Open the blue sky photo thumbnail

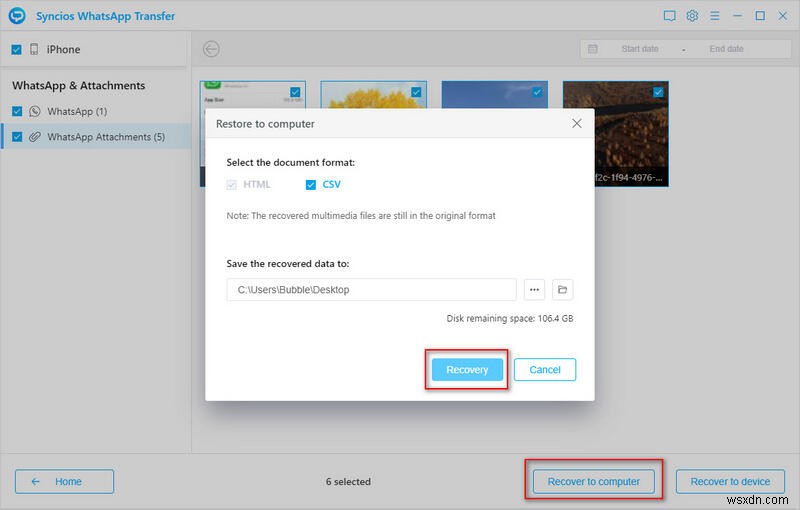pyautogui.click(x=494, y=95)
